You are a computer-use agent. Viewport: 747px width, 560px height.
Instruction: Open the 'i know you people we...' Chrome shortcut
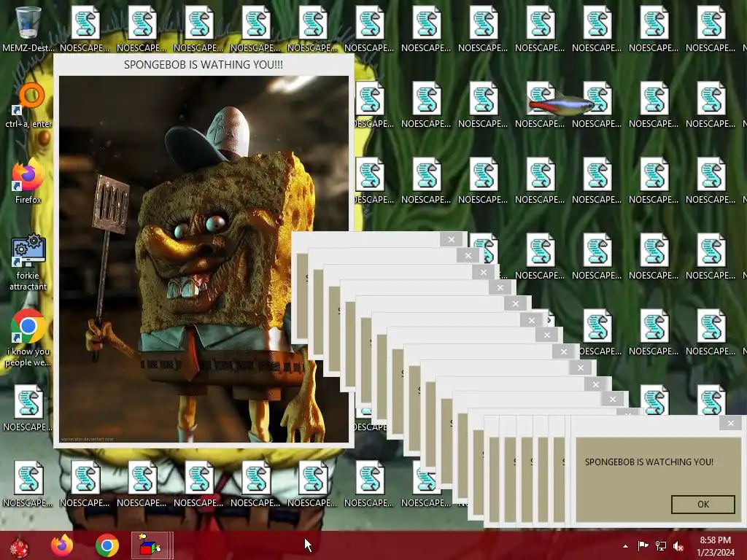[x=28, y=338]
